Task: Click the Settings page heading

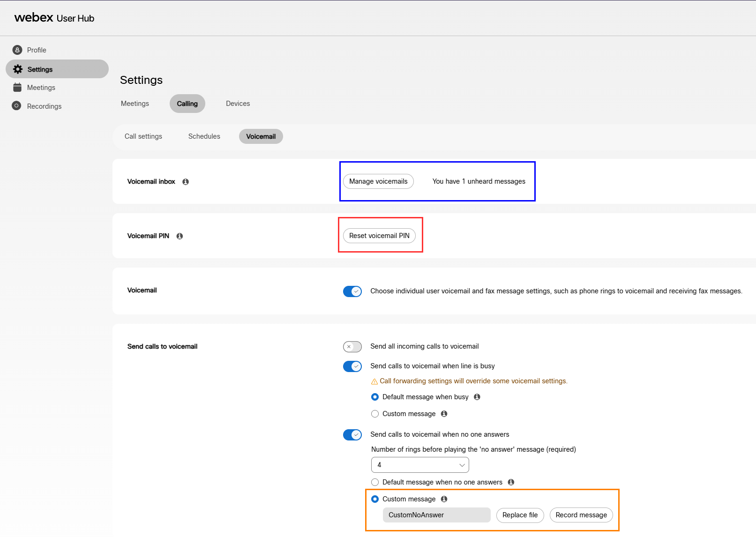Action: click(x=141, y=80)
